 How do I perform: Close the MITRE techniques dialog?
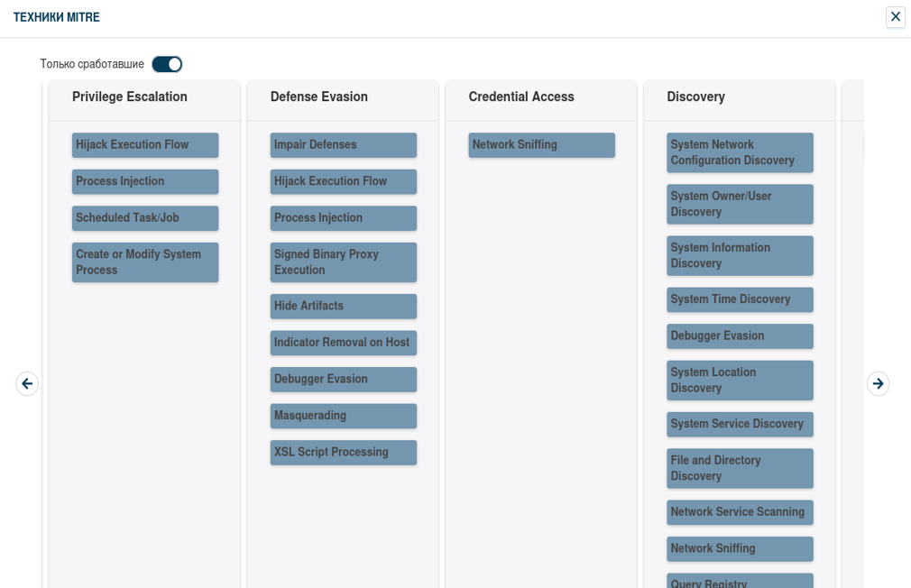point(895,17)
